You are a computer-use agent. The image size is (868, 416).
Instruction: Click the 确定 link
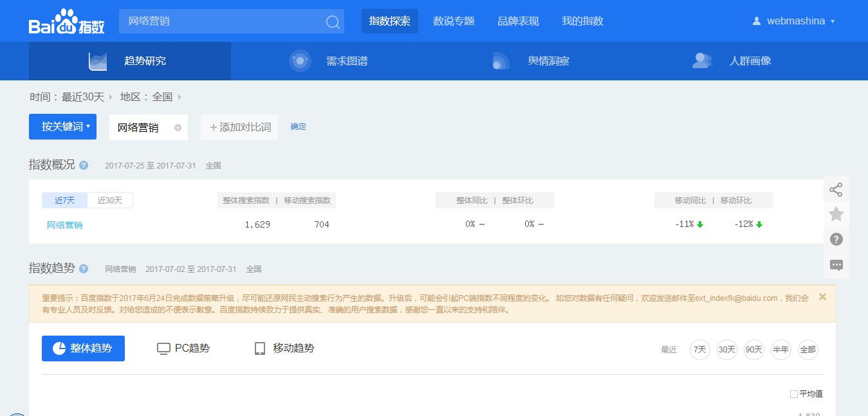pyautogui.click(x=299, y=127)
